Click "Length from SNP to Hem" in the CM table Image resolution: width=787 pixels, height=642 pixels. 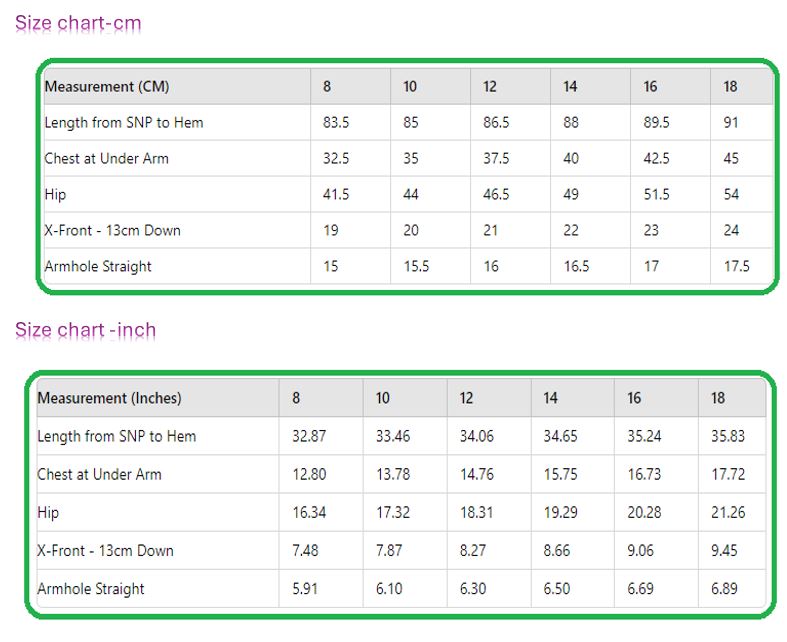point(124,123)
